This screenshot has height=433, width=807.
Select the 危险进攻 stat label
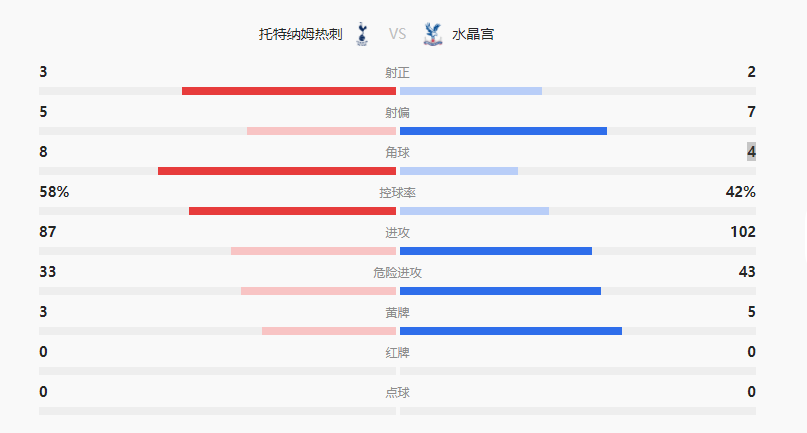[397, 273]
